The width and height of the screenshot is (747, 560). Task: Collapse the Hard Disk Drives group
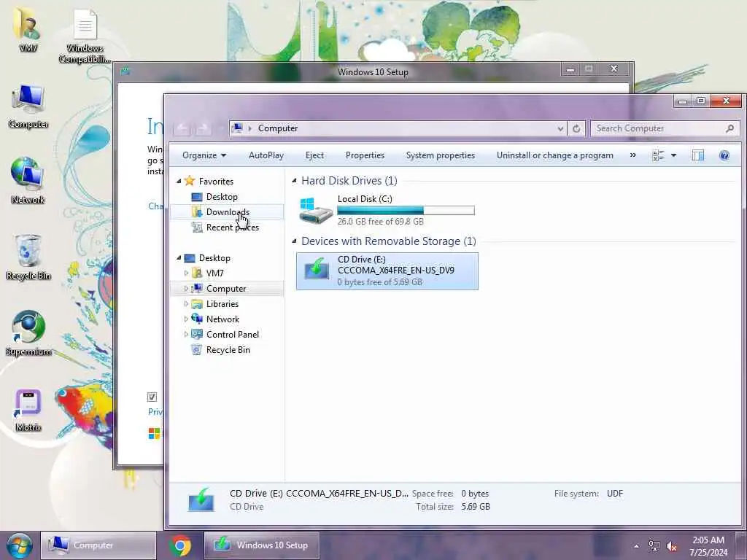click(294, 181)
